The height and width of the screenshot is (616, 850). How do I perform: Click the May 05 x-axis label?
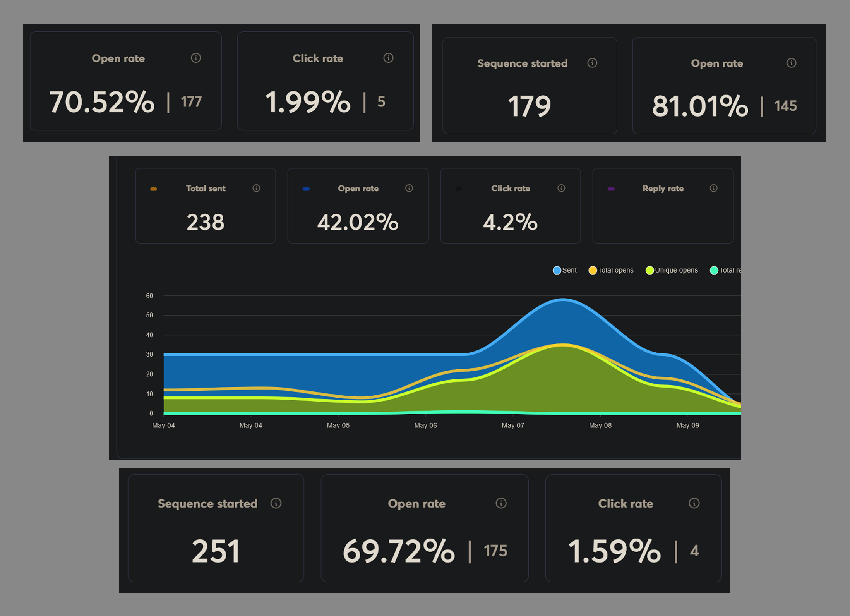[338, 426]
